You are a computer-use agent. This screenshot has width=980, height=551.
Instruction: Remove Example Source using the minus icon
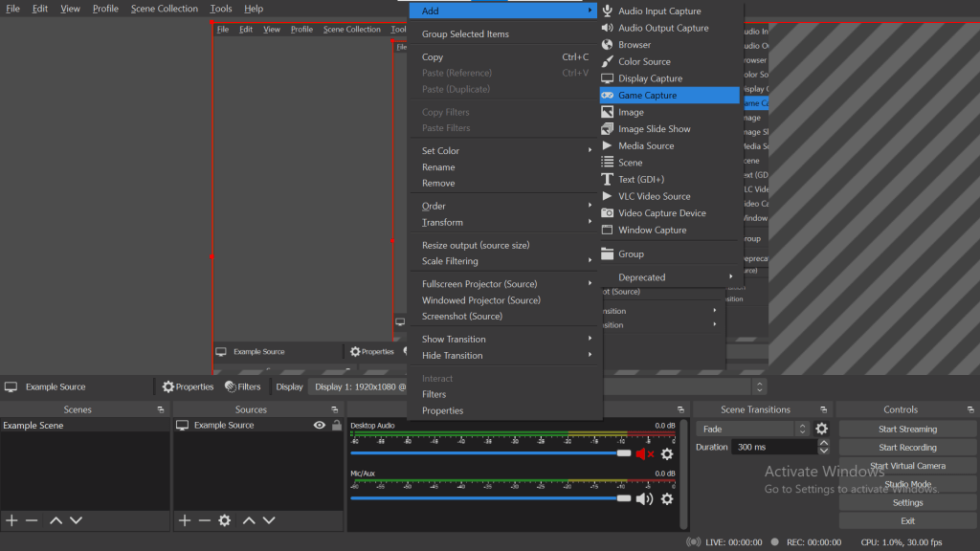point(203,520)
